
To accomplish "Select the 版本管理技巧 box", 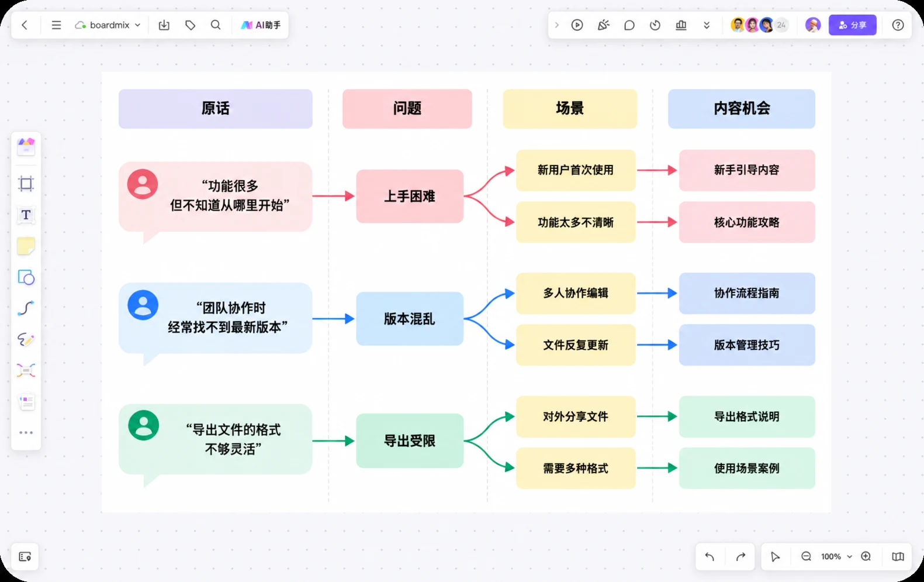I will tap(747, 345).
